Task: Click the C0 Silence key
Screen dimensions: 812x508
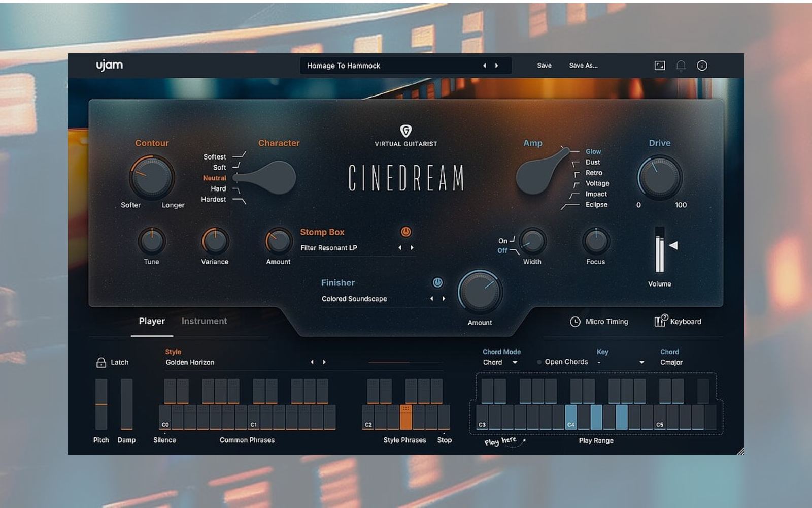Action: (165, 417)
